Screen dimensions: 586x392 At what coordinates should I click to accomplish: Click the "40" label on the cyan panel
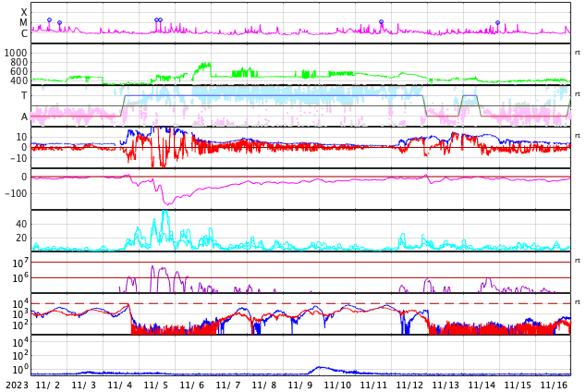[21, 224]
